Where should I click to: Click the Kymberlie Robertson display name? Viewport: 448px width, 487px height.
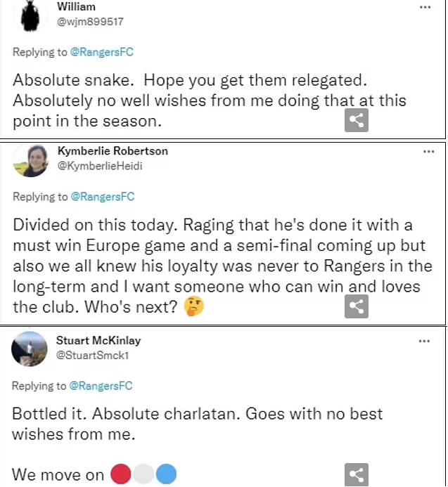(112, 151)
